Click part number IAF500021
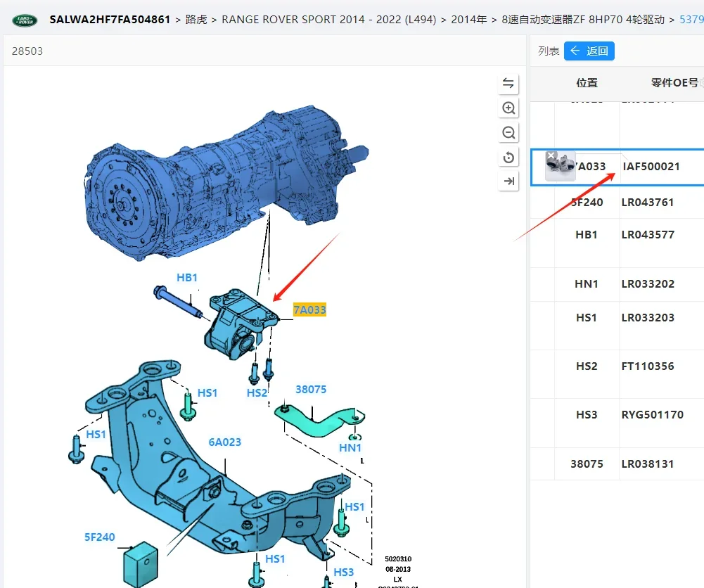704x588 pixels. (x=651, y=167)
